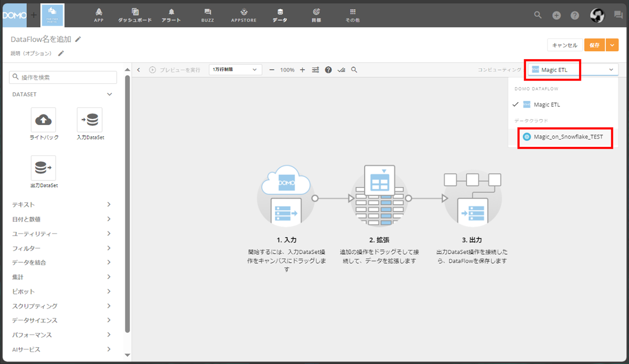The image size is (629, 364).
Task: Click the orange 保存 button
Action: tap(595, 45)
